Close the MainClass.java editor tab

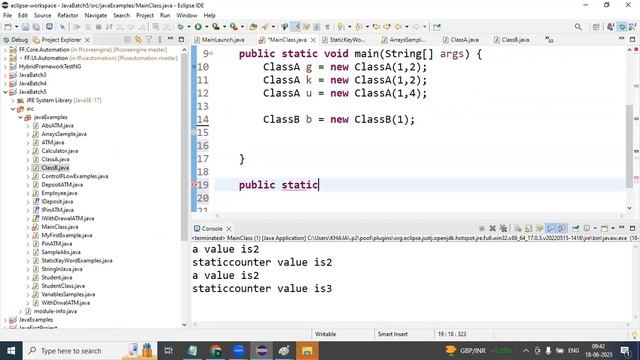click(x=313, y=40)
